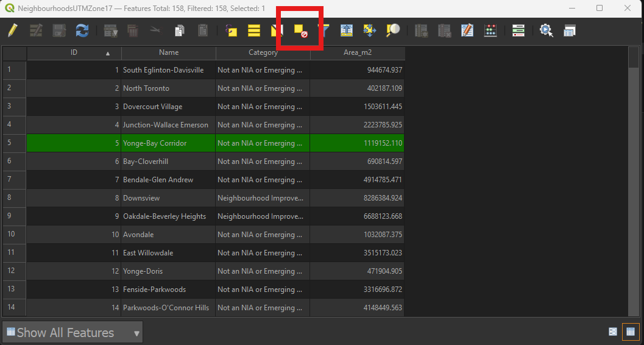Viewport: 644px width, 345px height.
Task: Switch to form view
Action: tap(613, 332)
